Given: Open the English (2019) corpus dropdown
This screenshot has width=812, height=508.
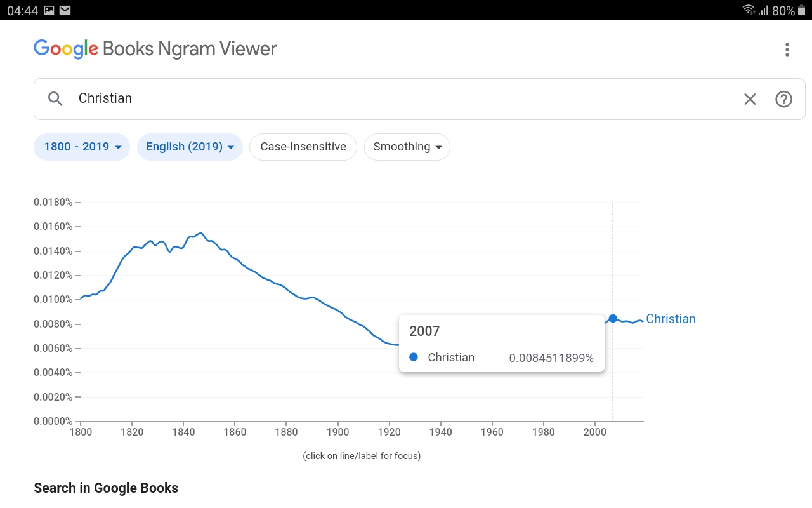Looking at the screenshot, I should click(x=190, y=147).
